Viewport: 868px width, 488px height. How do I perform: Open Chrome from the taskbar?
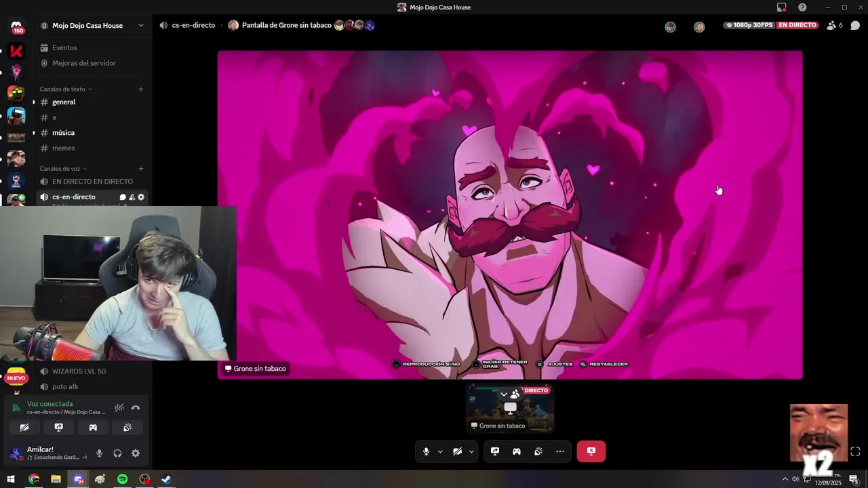pos(34,479)
